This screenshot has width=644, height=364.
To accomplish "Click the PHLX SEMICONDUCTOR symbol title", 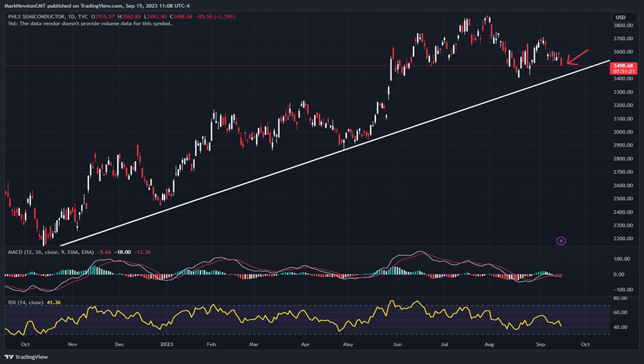I will tap(37, 17).
